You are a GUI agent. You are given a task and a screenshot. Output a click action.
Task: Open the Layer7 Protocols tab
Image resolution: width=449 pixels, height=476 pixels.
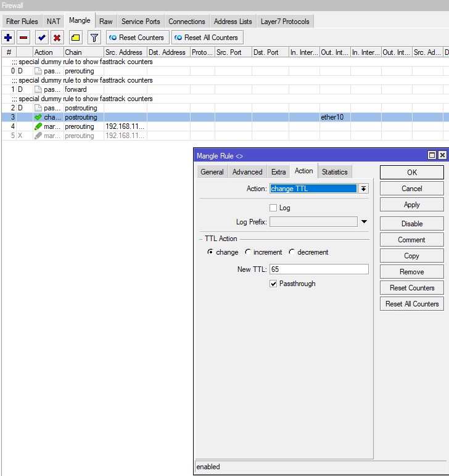click(x=285, y=22)
